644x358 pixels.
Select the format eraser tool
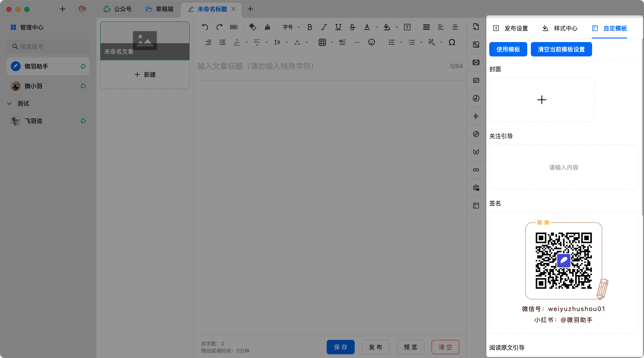tap(252, 27)
